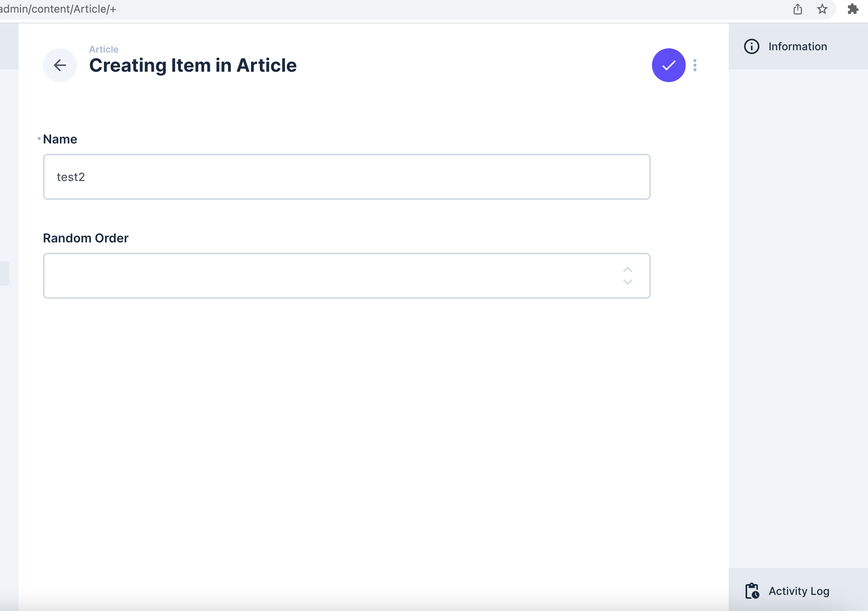Navigate back using the arrow icon
The image size is (868, 611).
tap(60, 65)
